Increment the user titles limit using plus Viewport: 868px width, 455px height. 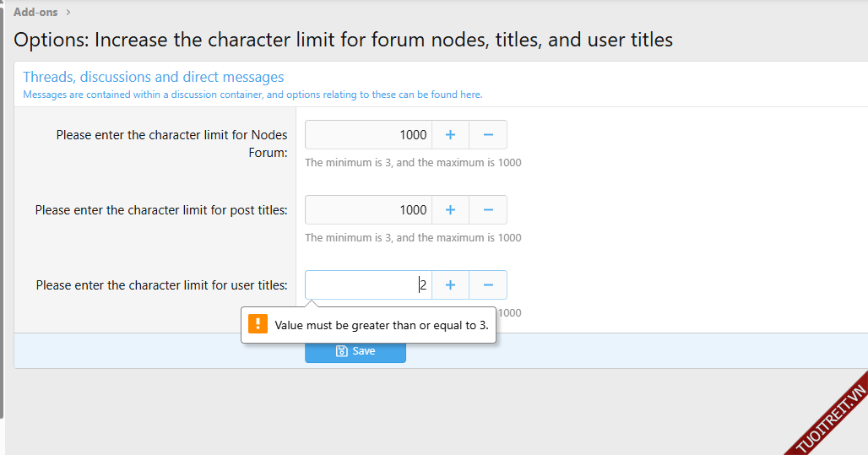click(x=450, y=285)
